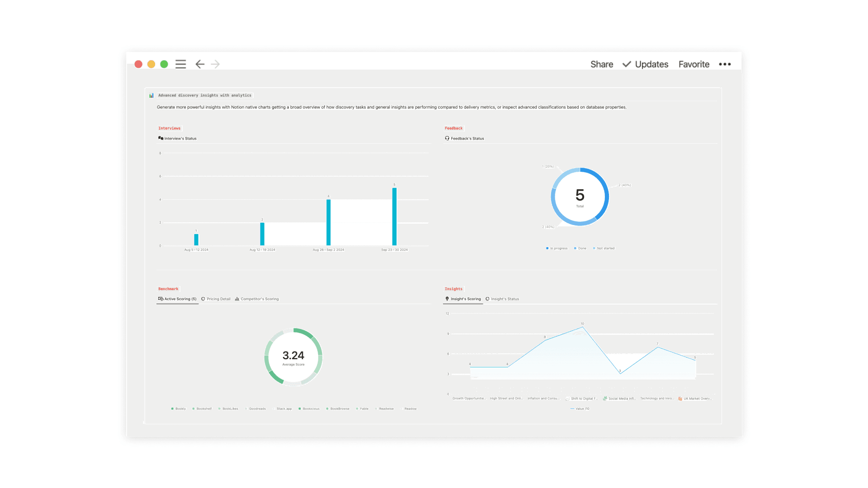Click the Fable legend item
This screenshot has height=488, width=868.
click(x=362, y=408)
